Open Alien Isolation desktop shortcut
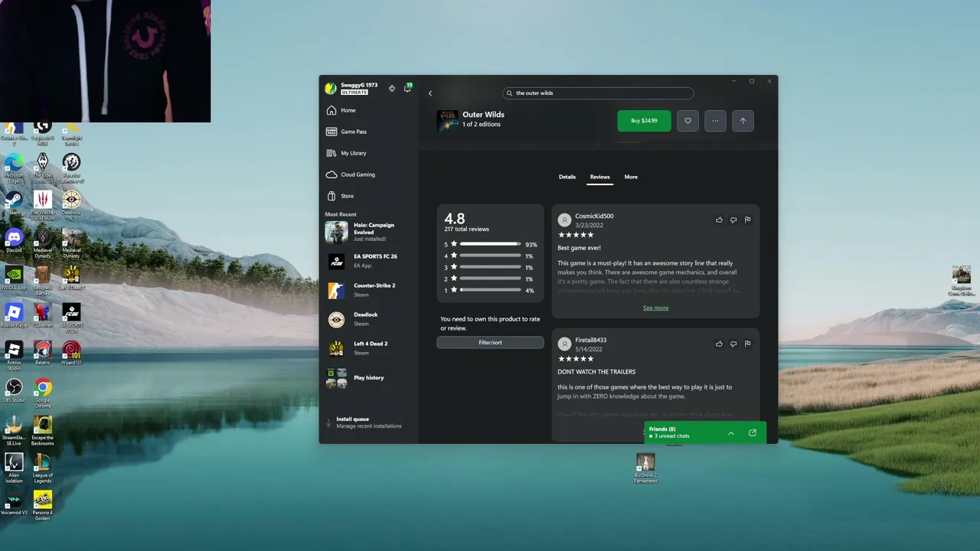 (14, 467)
